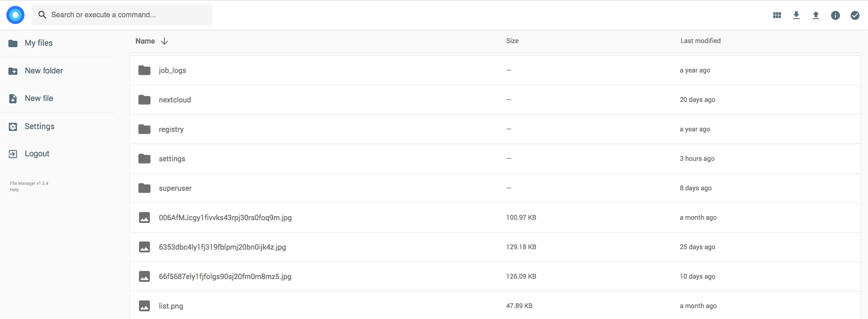Focus the search or execute command field

(x=122, y=15)
